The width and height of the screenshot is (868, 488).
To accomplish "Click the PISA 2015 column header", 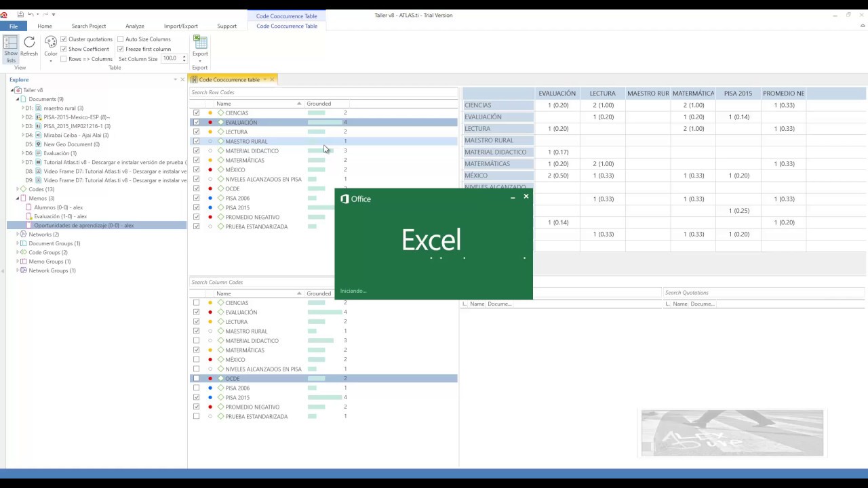I will (738, 93).
